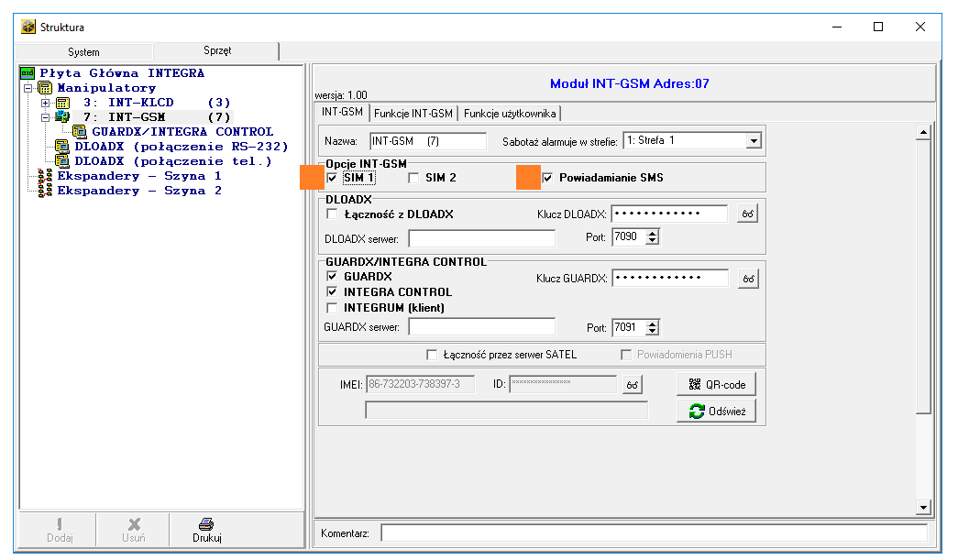Click the Ekspandery Szyna 2 bus icon

coord(45,191)
